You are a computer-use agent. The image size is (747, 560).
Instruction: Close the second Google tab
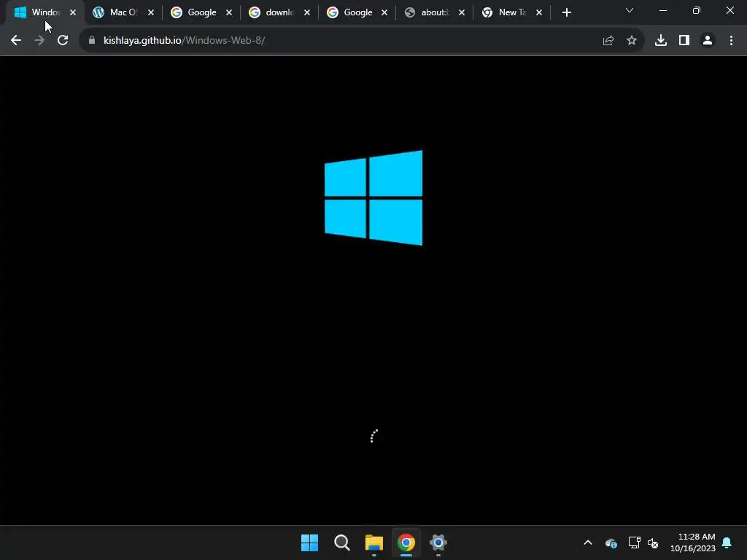(384, 13)
